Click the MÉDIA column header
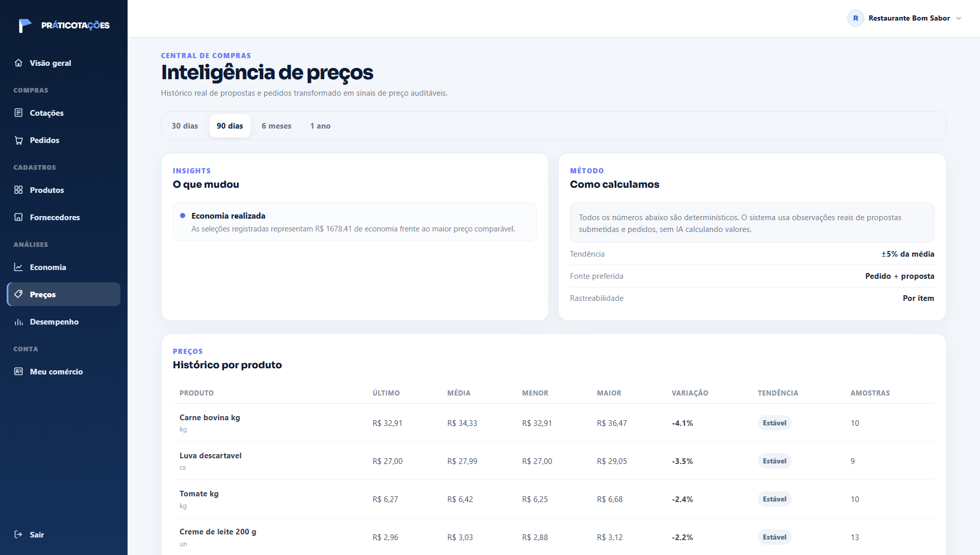This screenshot has height=555, width=980. pyautogui.click(x=459, y=393)
